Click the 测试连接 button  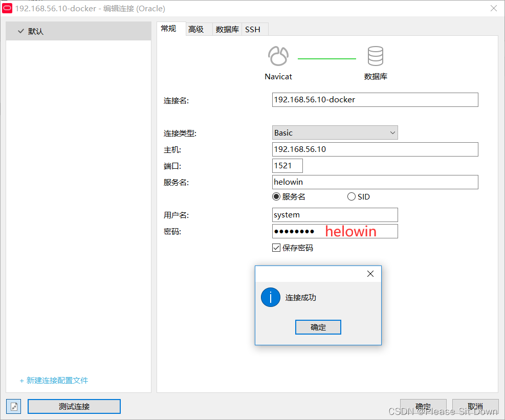[74, 406]
